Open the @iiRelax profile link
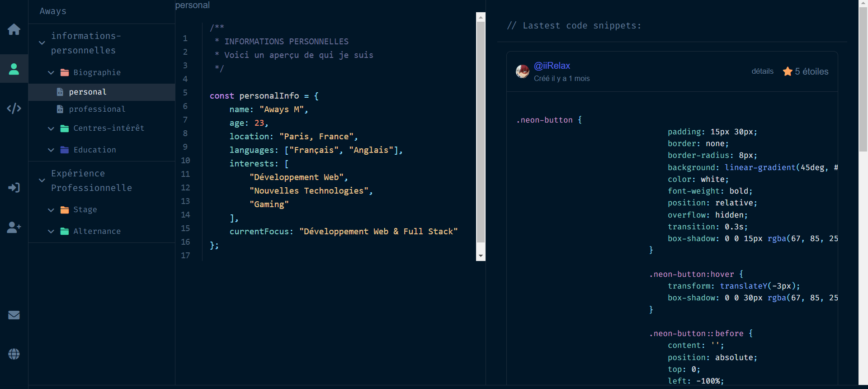This screenshot has width=868, height=389. tap(552, 66)
